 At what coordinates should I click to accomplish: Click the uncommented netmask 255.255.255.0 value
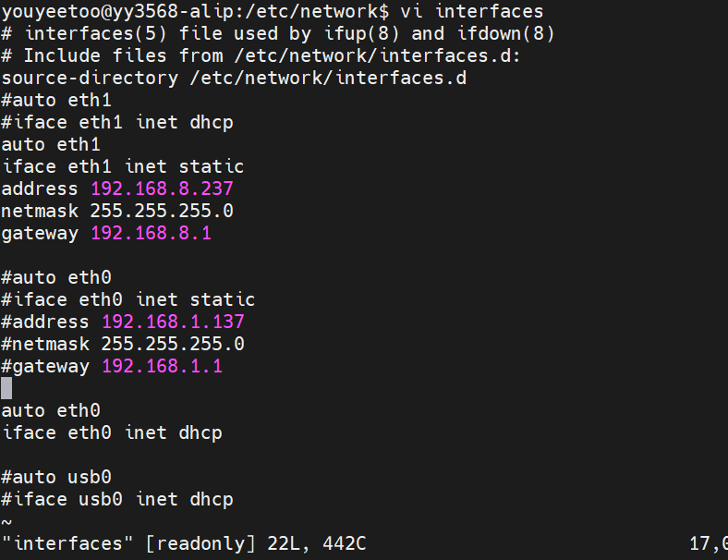pos(162,211)
